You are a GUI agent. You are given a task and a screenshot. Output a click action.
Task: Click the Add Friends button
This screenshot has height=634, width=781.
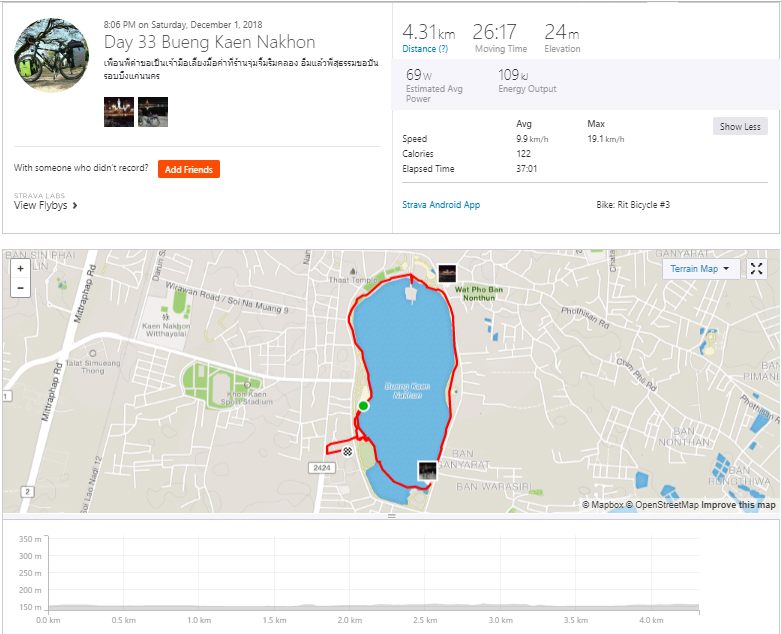(x=189, y=169)
